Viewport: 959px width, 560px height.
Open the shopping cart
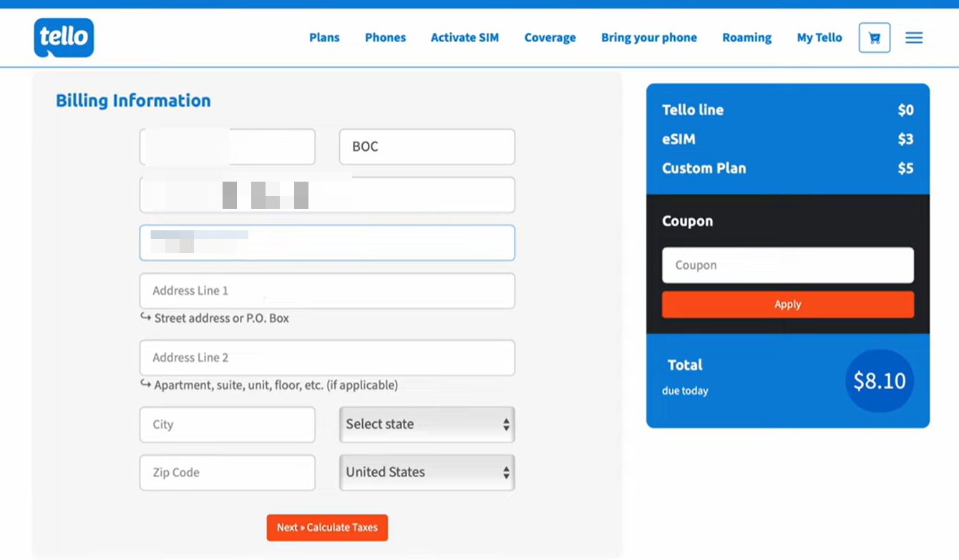875,38
